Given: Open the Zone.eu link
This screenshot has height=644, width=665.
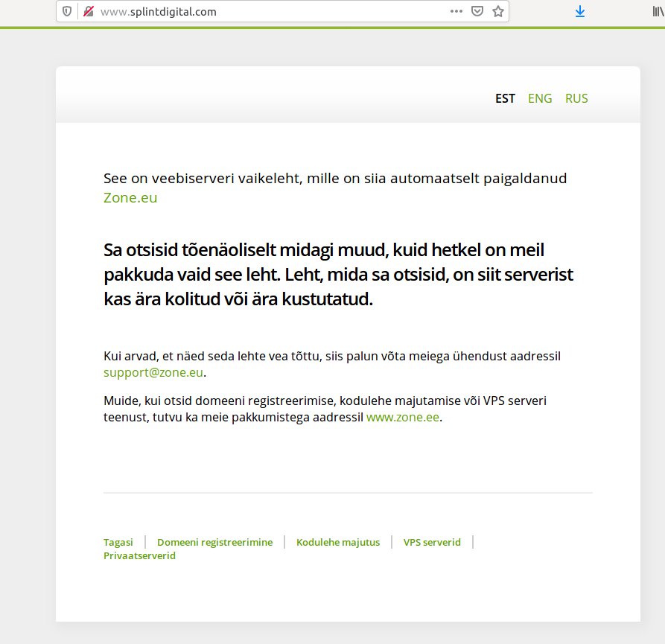Looking at the screenshot, I should point(130,198).
